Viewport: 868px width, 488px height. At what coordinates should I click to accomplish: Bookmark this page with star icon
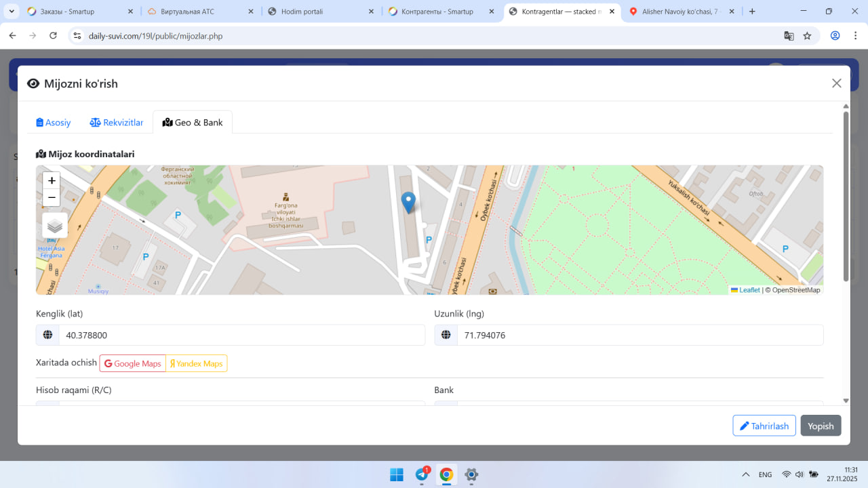(x=807, y=36)
